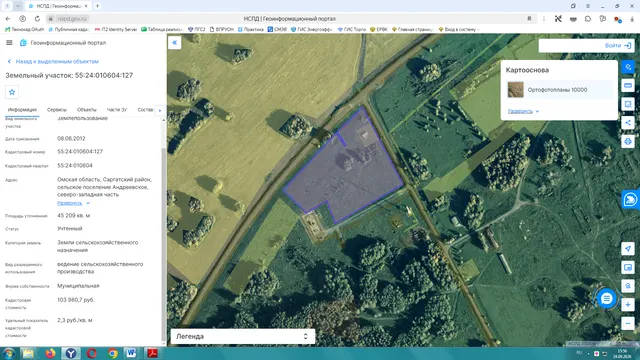Open the ЕРВК bookmark
This screenshot has height=360, width=640.
click(378, 29)
